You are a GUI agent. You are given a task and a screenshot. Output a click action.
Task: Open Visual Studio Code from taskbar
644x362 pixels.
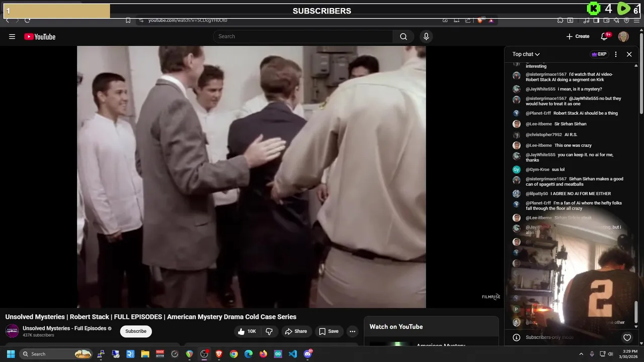click(293, 354)
